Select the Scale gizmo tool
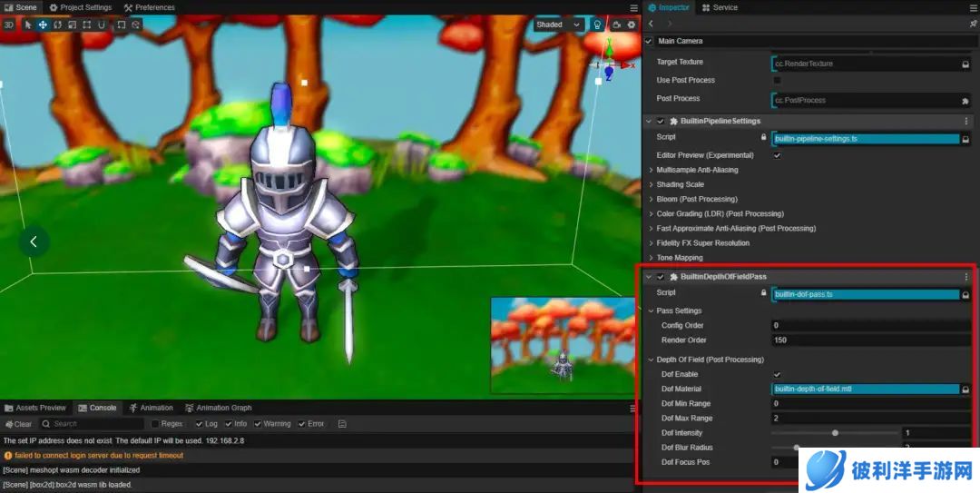This screenshot has height=493, width=980. (72, 25)
